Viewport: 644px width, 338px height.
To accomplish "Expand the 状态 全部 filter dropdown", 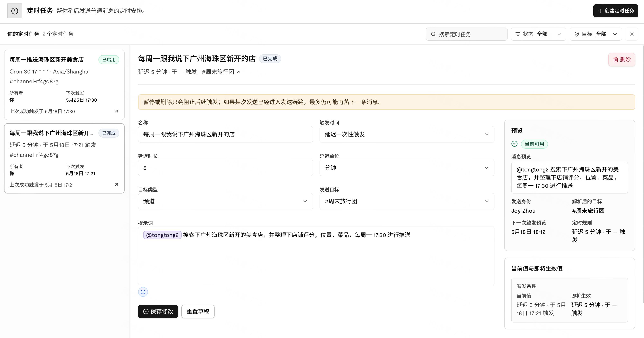I will 538,34.
